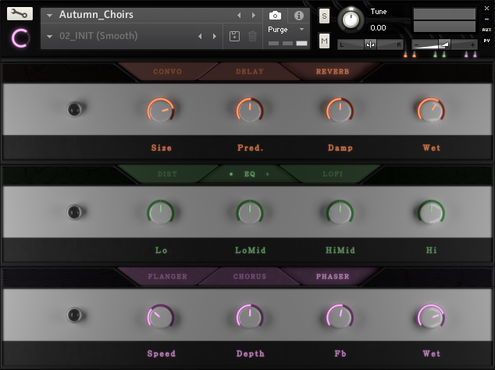Select previous snapshot arrow beside 02_INIT
Screen dimensions: 495x370
tap(200, 36)
